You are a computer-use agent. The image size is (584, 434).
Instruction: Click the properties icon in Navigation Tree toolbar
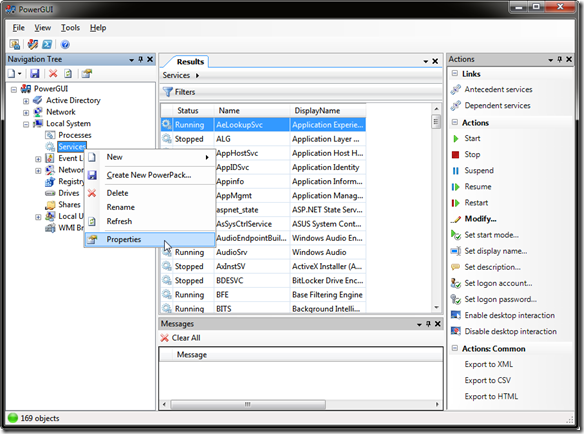click(x=86, y=74)
